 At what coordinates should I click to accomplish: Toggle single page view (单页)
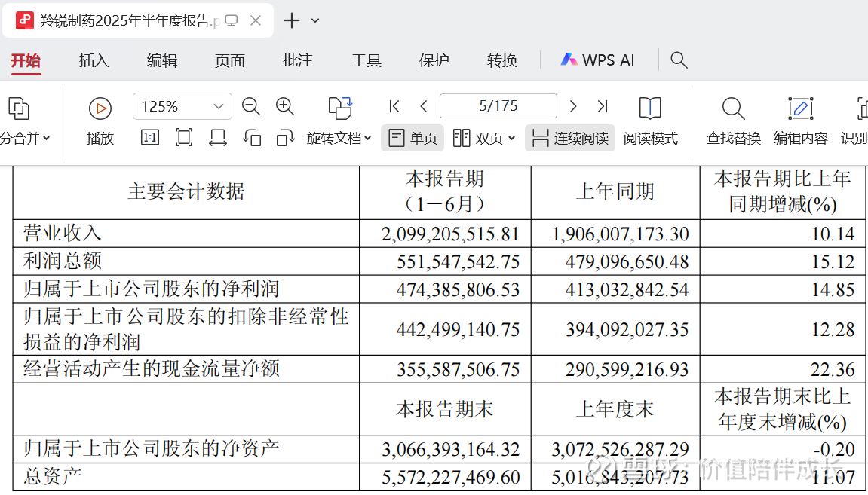[413, 138]
